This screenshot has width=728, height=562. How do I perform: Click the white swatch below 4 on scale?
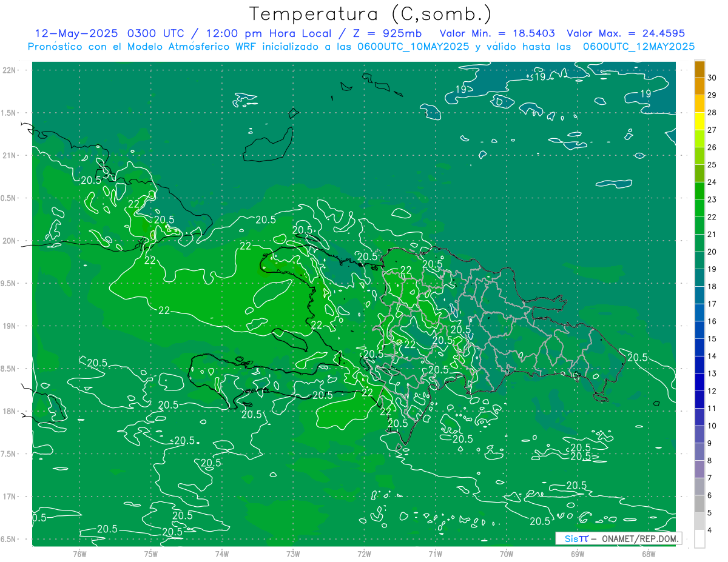coord(699,539)
